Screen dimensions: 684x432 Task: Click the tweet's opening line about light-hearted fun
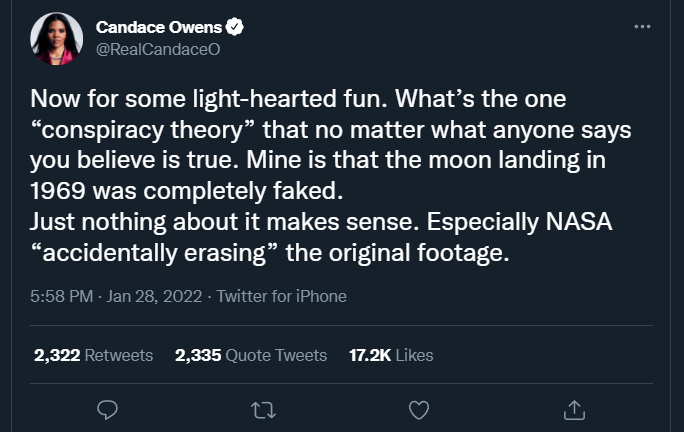pyautogui.click(x=283, y=100)
